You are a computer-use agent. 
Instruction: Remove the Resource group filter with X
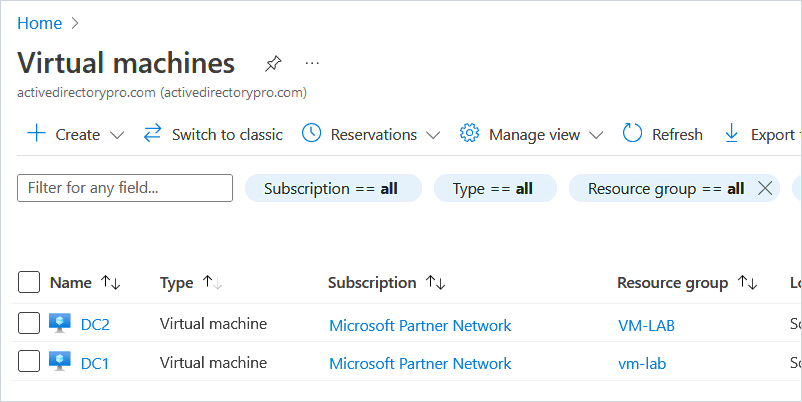pyautogui.click(x=765, y=188)
